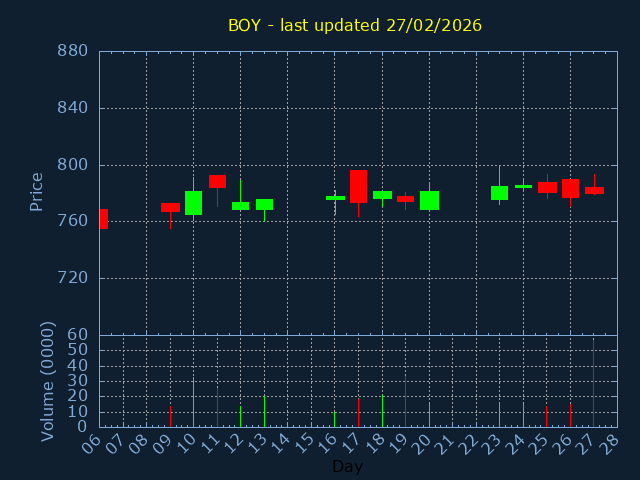Click the green volume bar on day 18

pyautogui.click(x=382, y=411)
